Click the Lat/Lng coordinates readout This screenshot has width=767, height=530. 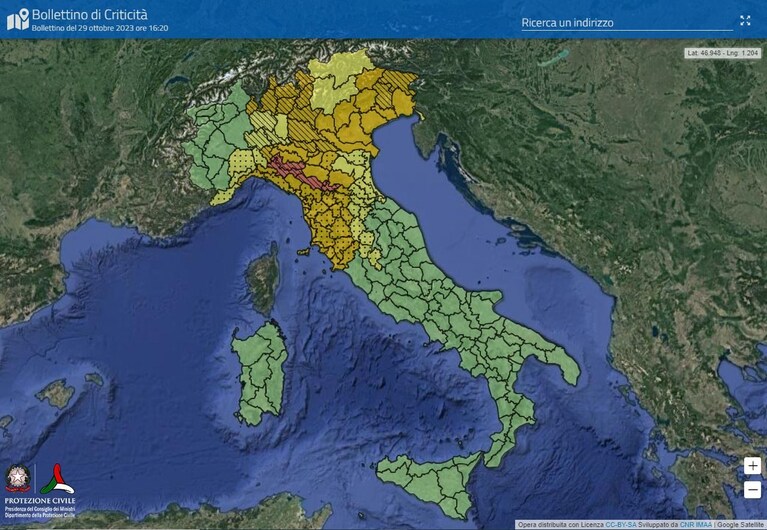[x=722, y=53]
